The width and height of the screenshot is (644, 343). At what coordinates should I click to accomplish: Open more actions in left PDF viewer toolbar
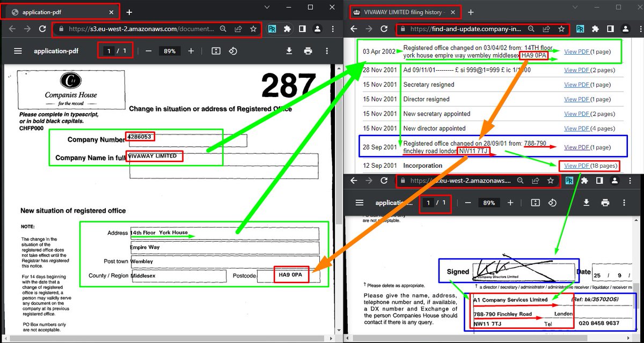tap(327, 51)
